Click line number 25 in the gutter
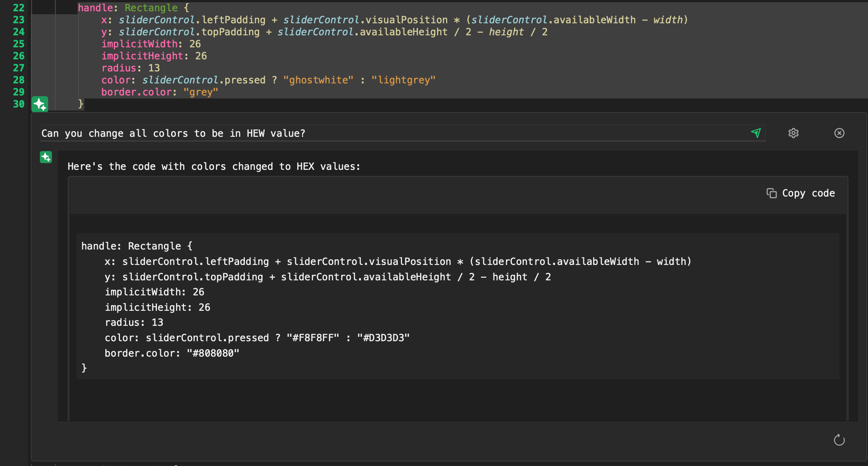The width and height of the screenshot is (868, 466). [18, 44]
